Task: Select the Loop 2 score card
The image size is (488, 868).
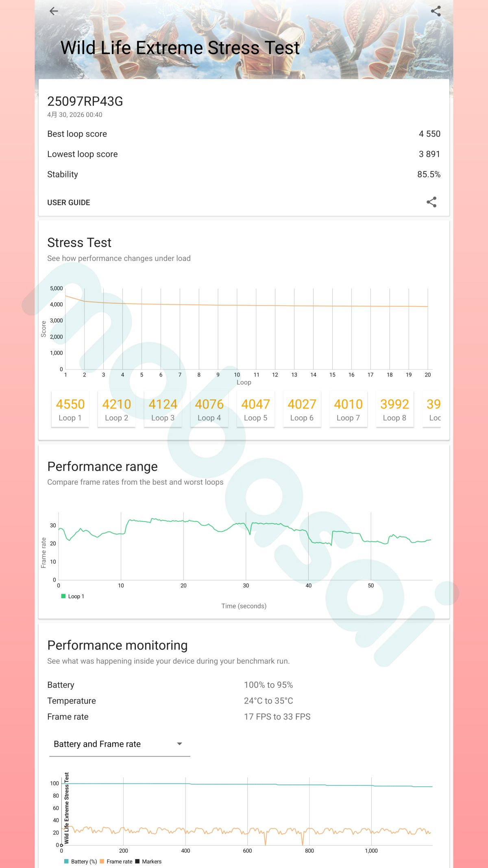Action: coord(116,409)
